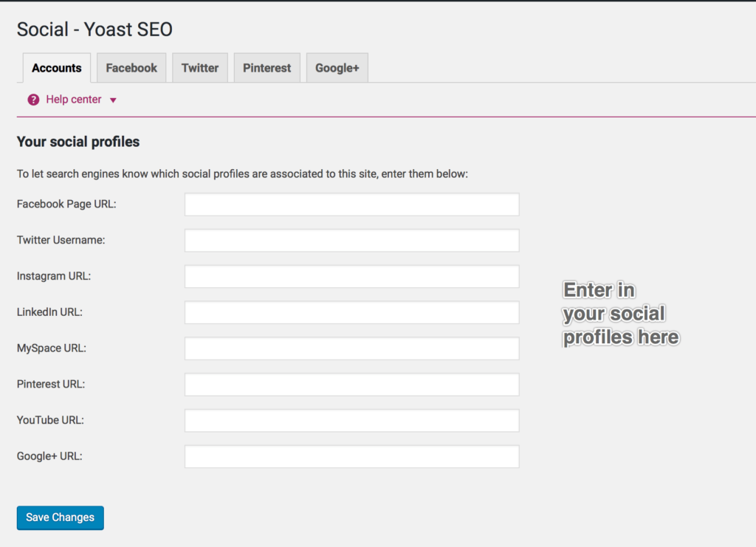The image size is (756, 547).
Task: Click the 'Google+ URL:' label
Action: (49, 456)
